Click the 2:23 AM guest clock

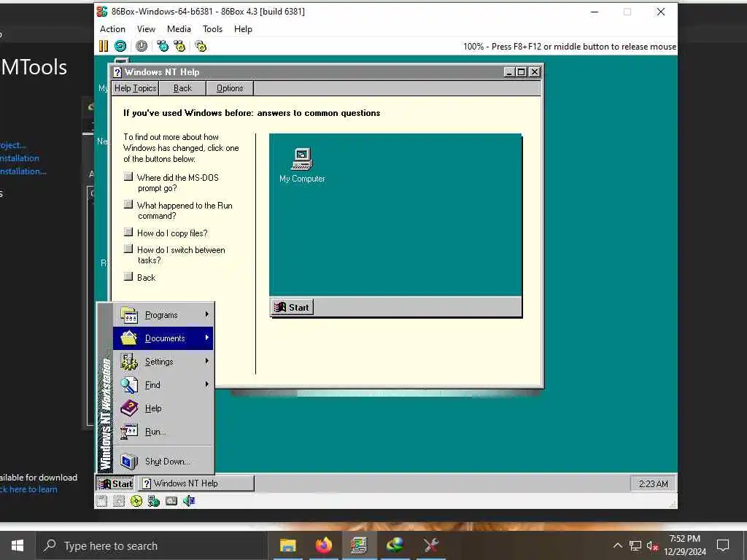(653, 484)
